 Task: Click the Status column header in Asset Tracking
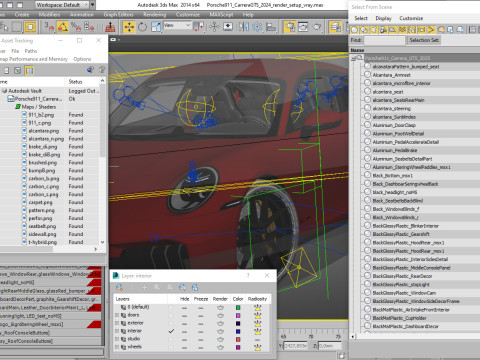click(82, 82)
